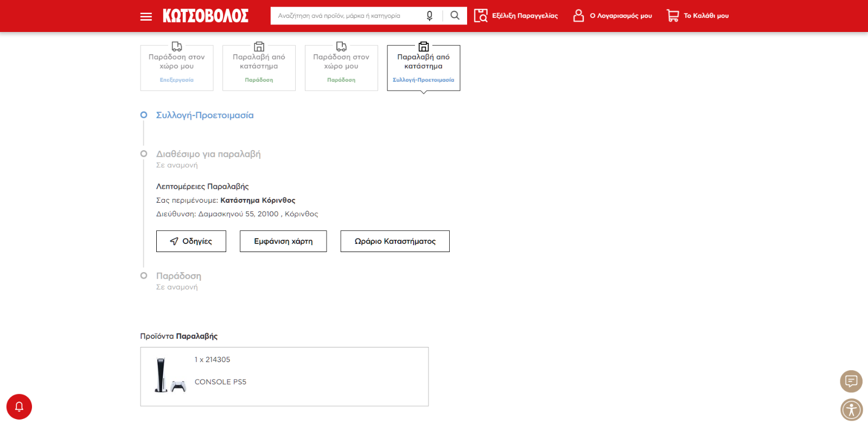Viewport: 868px width, 425px height.
Task: Click truck icon on first shipment tab
Action: (x=177, y=47)
